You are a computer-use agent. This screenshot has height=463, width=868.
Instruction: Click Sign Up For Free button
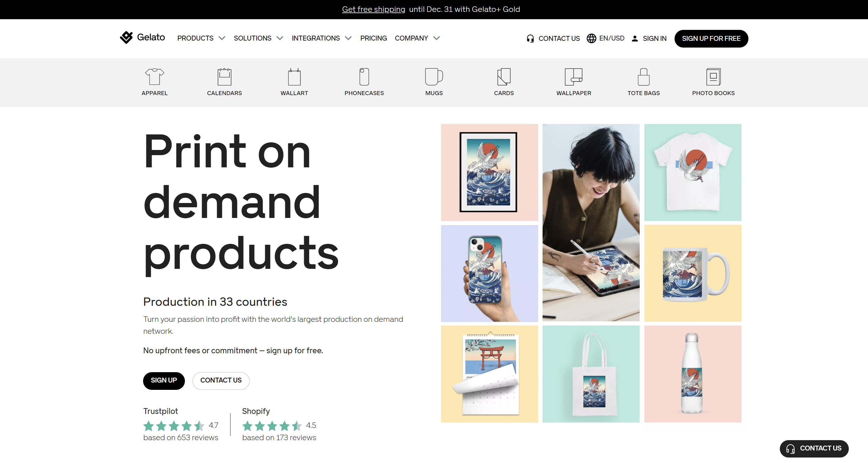click(x=711, y=38)
